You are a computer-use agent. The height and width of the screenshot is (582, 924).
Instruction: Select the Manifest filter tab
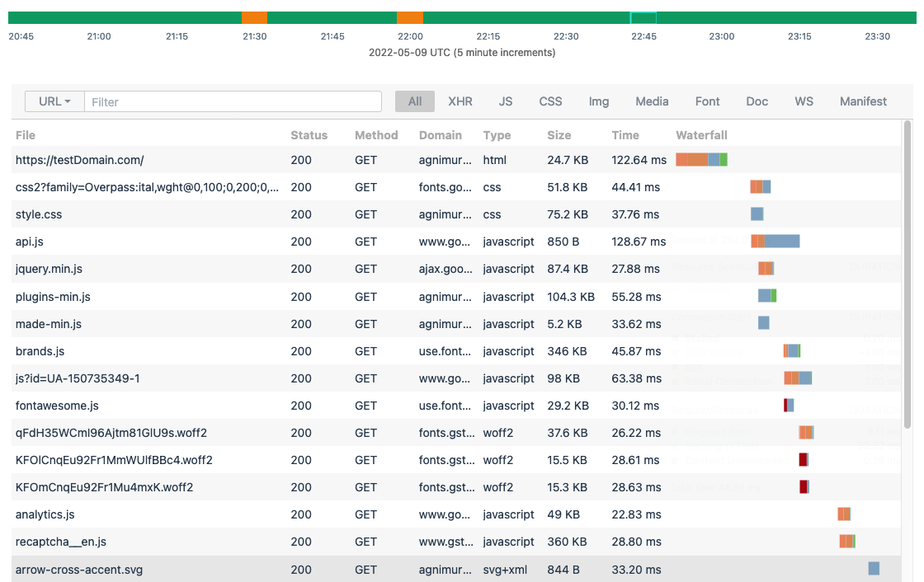863,101
